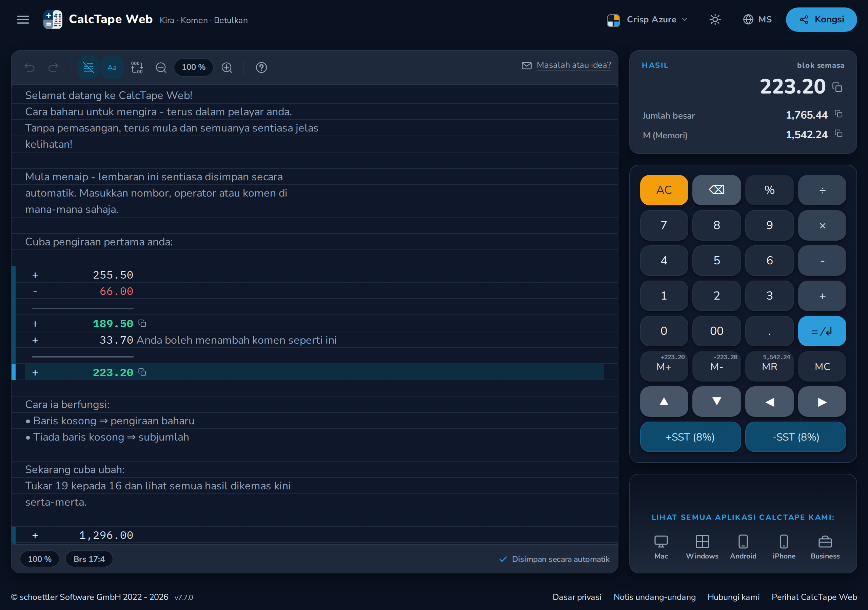Click the undo arrow icon
868x610 pixels.
coord(29,67)
